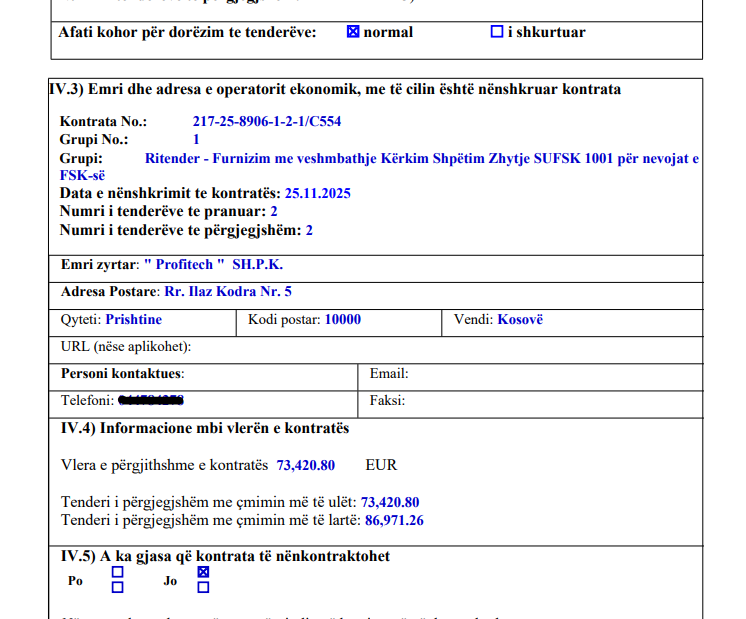
Task: Click the IV.4 contract value section heading
Action: 205,429
